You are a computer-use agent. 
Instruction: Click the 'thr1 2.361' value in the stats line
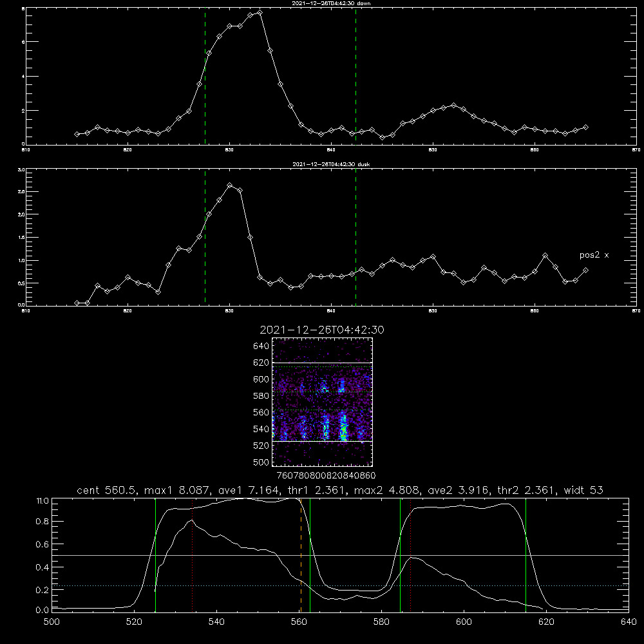[x=318, y=490]
